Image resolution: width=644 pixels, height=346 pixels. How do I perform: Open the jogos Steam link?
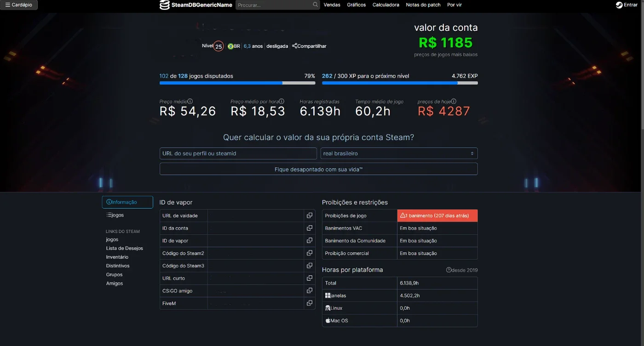[x=112, y=239]
